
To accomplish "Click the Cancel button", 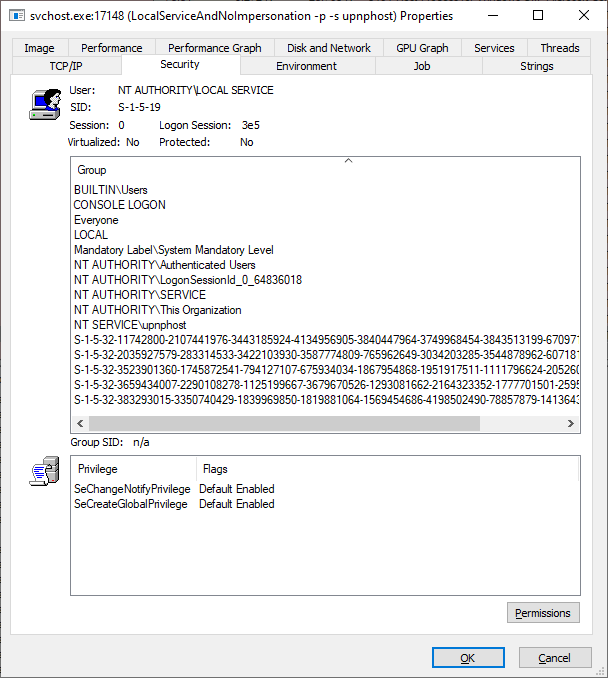I will [x=554, y=658].
